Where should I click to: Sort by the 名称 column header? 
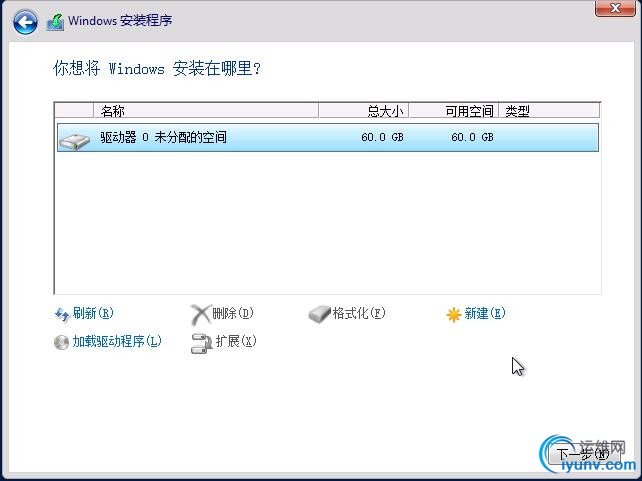(x=206, y=111)
